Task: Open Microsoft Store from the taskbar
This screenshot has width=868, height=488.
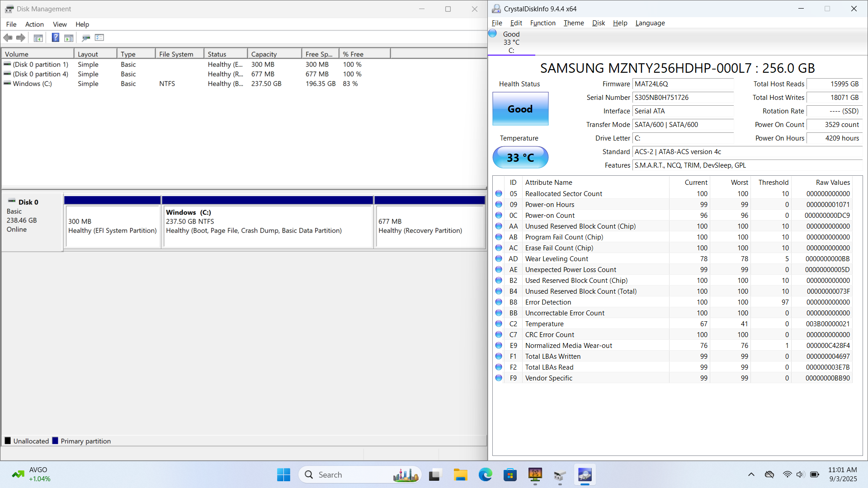Action: pos(510,475)
